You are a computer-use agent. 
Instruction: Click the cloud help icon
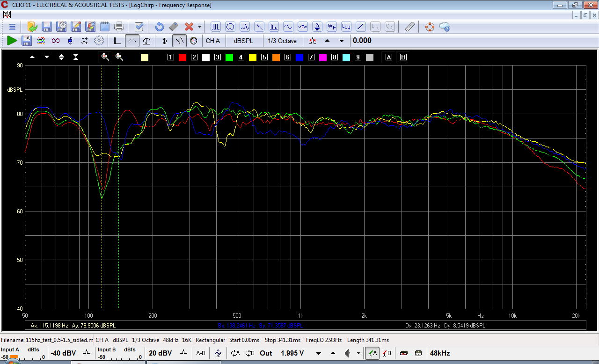[444, 27]
